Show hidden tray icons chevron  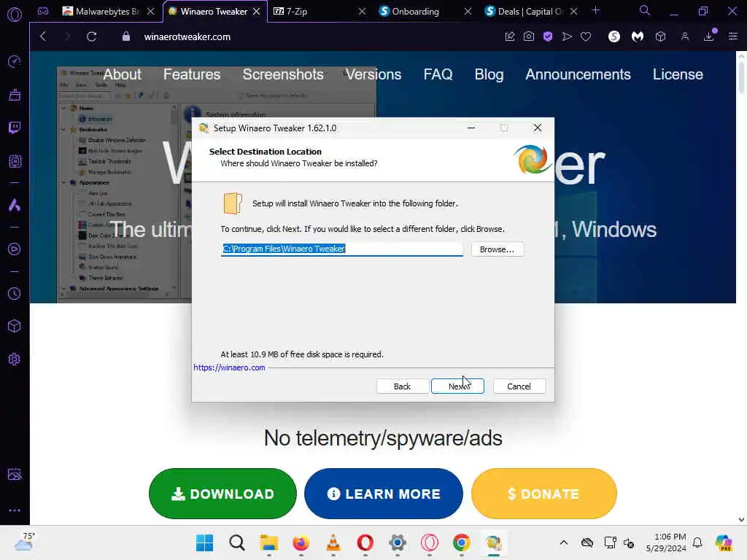click(564, 542)
